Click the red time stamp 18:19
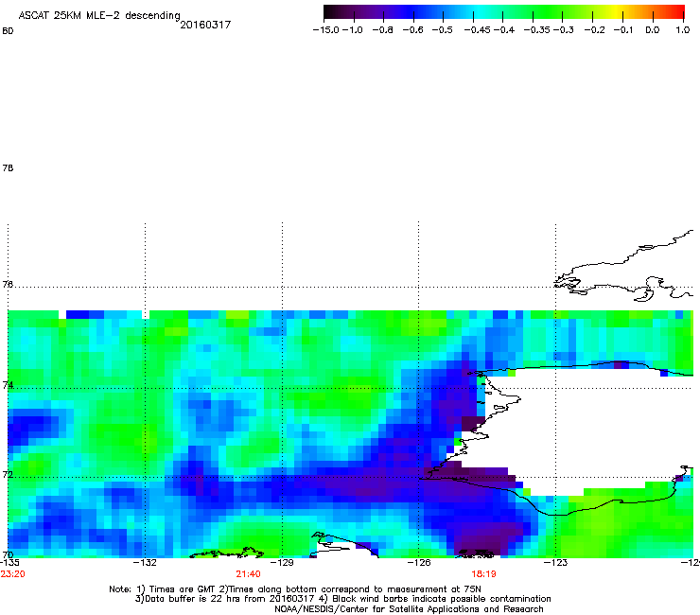The image size is (700, 615). click(484, 574)
